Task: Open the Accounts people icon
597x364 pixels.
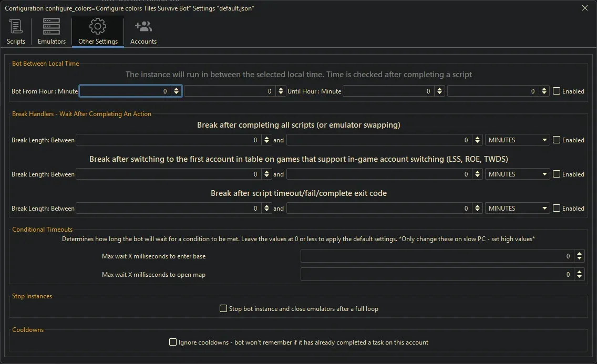Action: tap(143, 27)
